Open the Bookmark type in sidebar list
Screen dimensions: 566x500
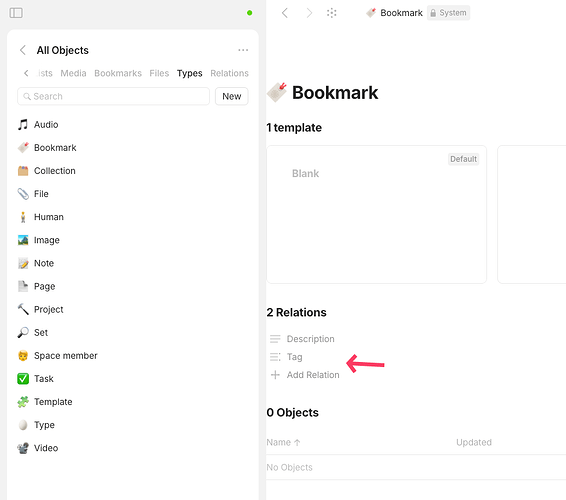pyautogui.click(x=55, y=148)
